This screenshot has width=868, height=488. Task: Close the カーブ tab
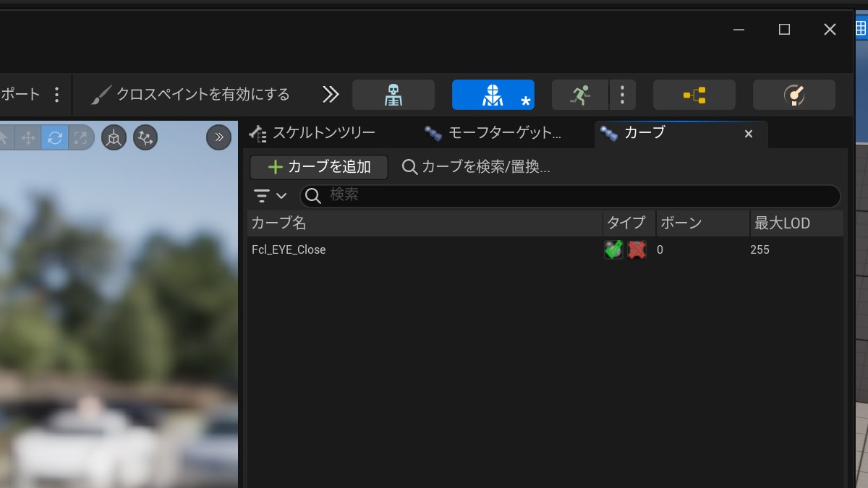point(749,134)
